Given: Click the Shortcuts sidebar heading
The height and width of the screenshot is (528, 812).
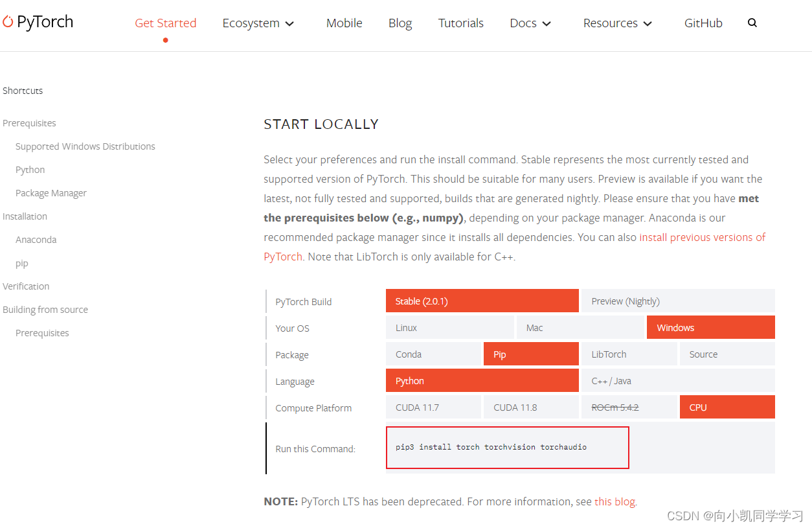Looking at the screenshot, I should pos(23,91).
